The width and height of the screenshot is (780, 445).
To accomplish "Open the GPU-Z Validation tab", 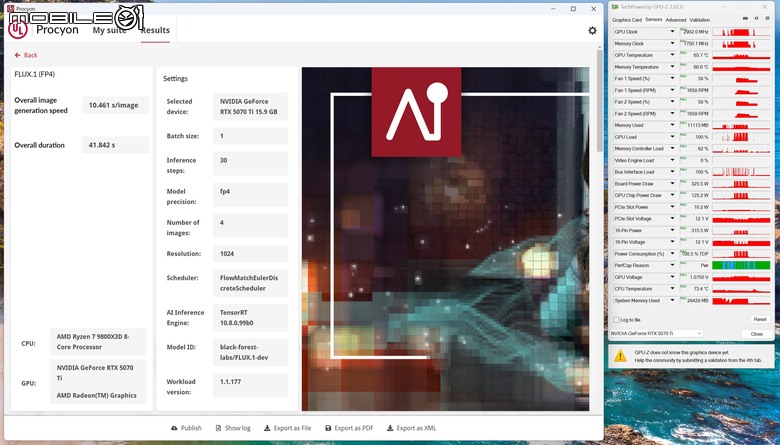I will point(699,20).
